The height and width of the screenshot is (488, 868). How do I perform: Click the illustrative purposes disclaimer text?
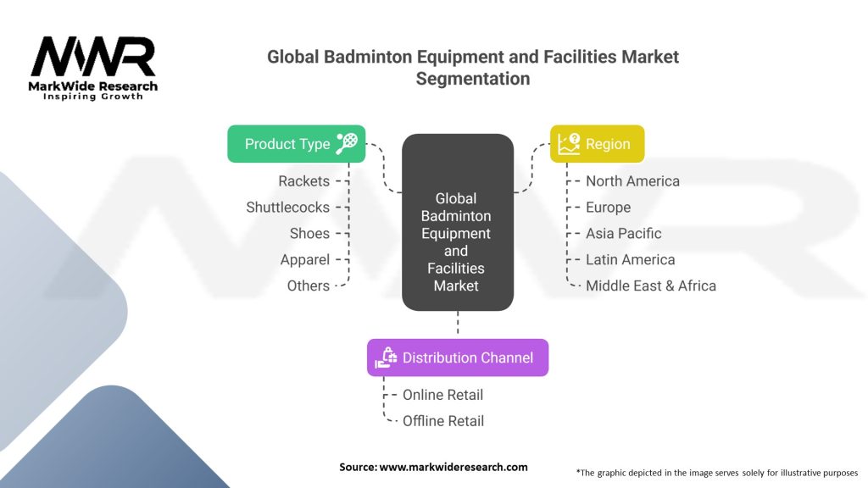click(717, 473)
